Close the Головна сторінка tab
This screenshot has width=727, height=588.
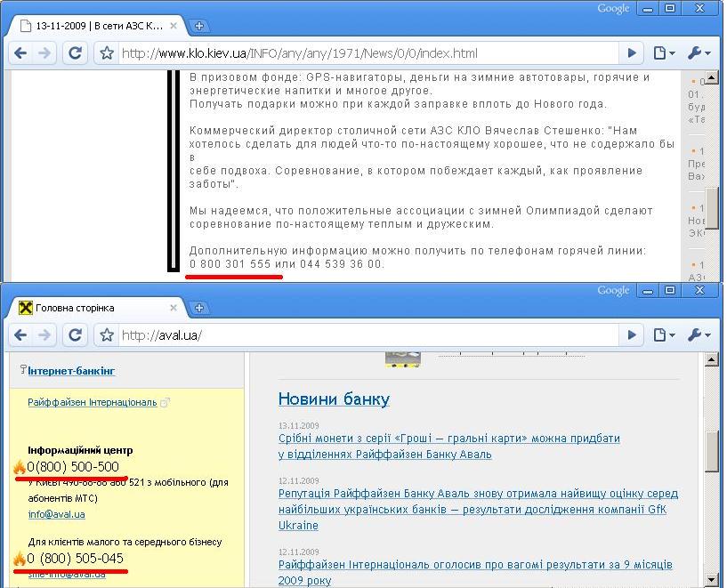174,308
